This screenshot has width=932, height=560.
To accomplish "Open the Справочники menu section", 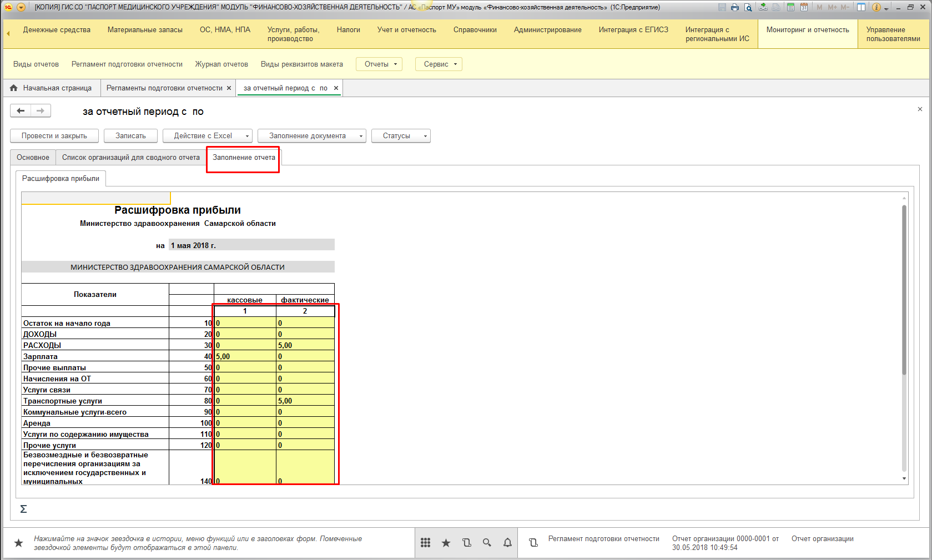I will 475,30.
